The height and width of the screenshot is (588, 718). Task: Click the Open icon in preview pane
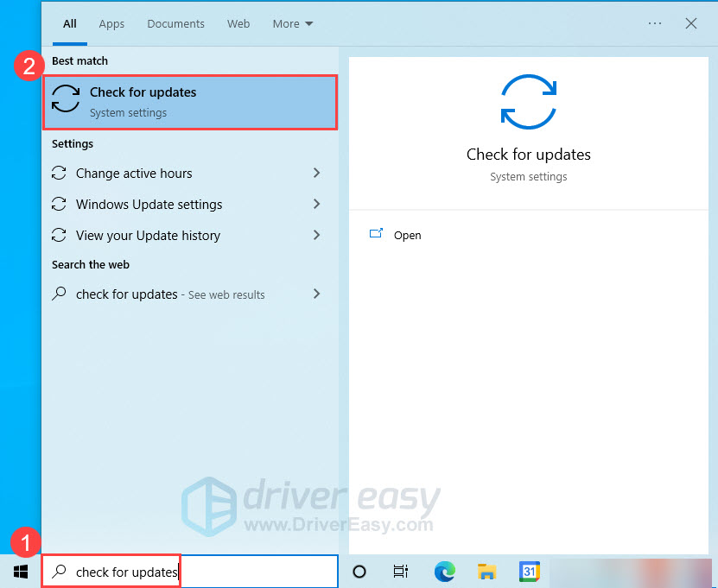(376, 234)
